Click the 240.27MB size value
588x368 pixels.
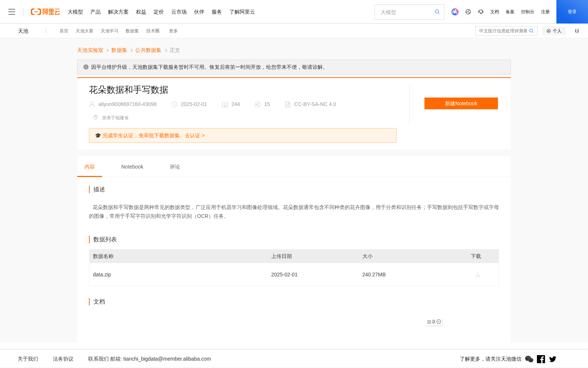[x=374, y=275]
